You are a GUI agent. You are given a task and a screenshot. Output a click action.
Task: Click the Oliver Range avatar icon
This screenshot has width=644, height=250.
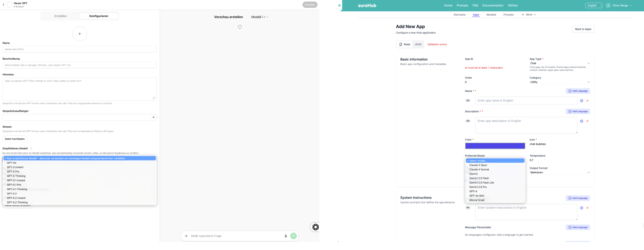pos(608,5)
